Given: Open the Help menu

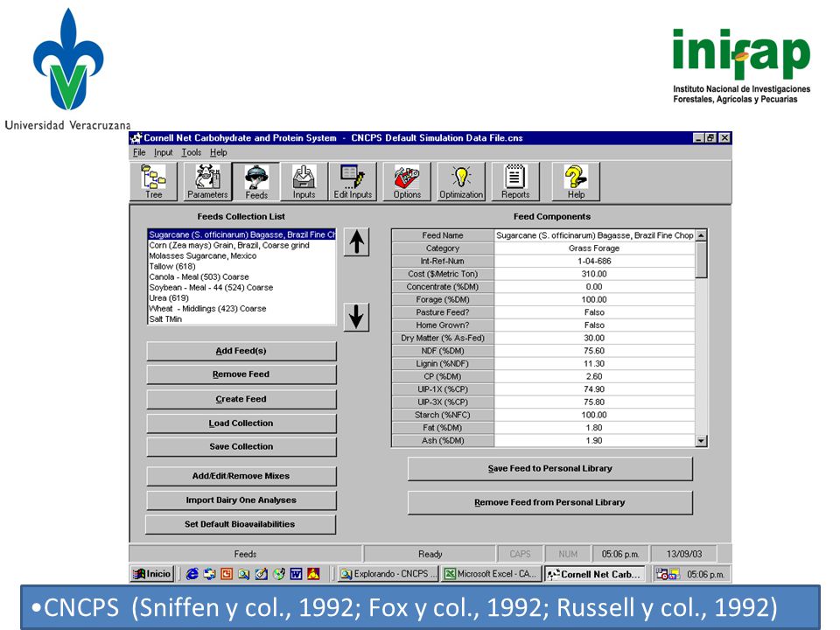Looking at the screenshot, I should click(x=218, y=152).
